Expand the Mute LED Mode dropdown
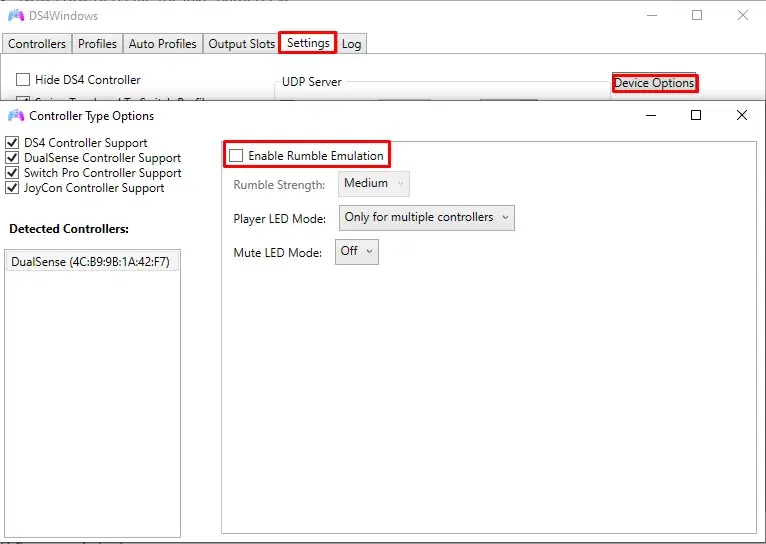The height and width of the screenshot is (544, 766). point(357,251)
